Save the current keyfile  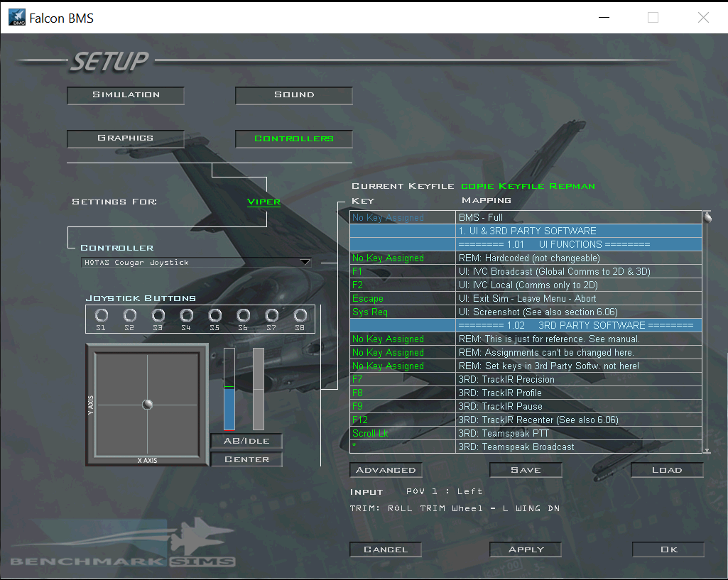pos(526,470)
